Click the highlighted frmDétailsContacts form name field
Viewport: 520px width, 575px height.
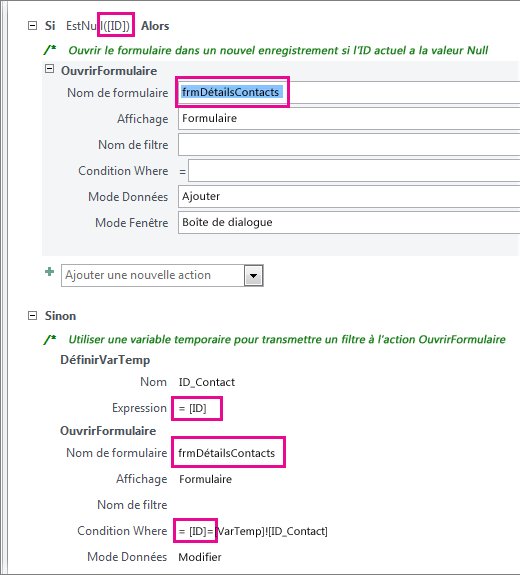(x=349, y=92)
